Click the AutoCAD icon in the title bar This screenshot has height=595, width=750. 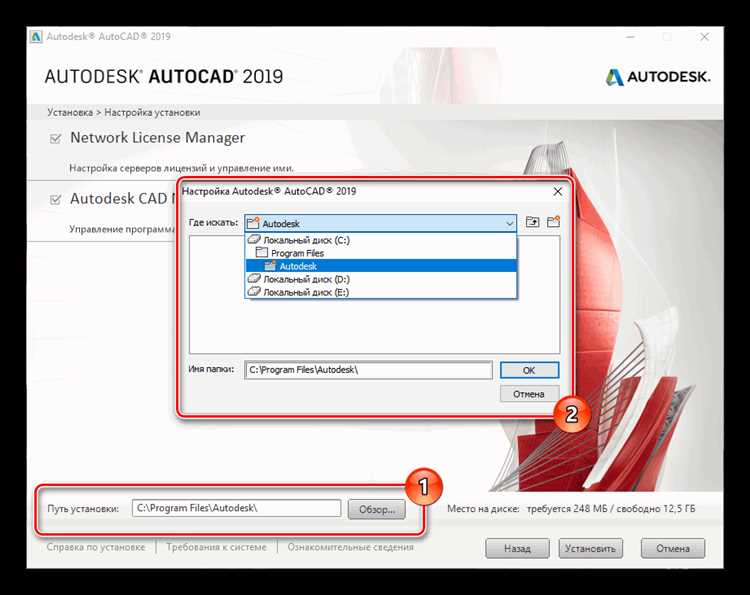pyautogui.click(x=36, y=37)
